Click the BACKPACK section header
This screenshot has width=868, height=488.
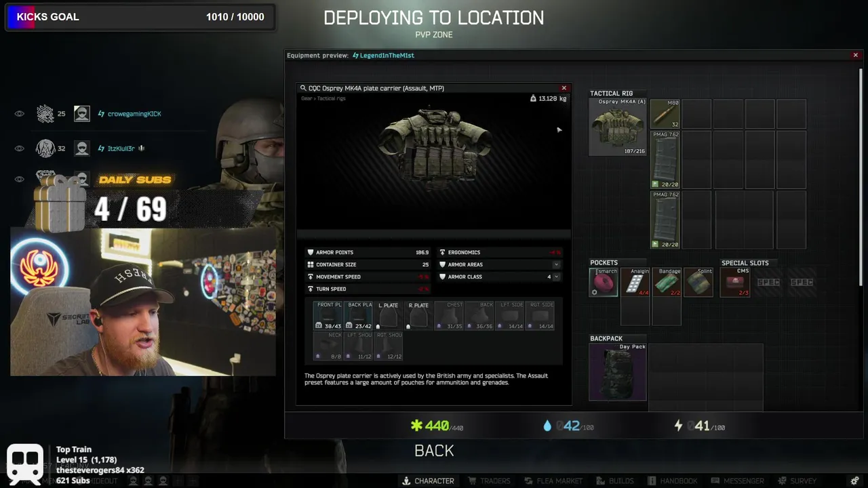click(x=606, y=338)
